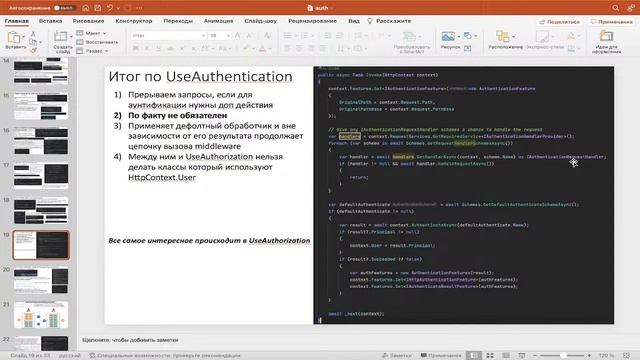Click the Decrease font size icon
The image size is (640, 360).
click(x=250, y=36)
